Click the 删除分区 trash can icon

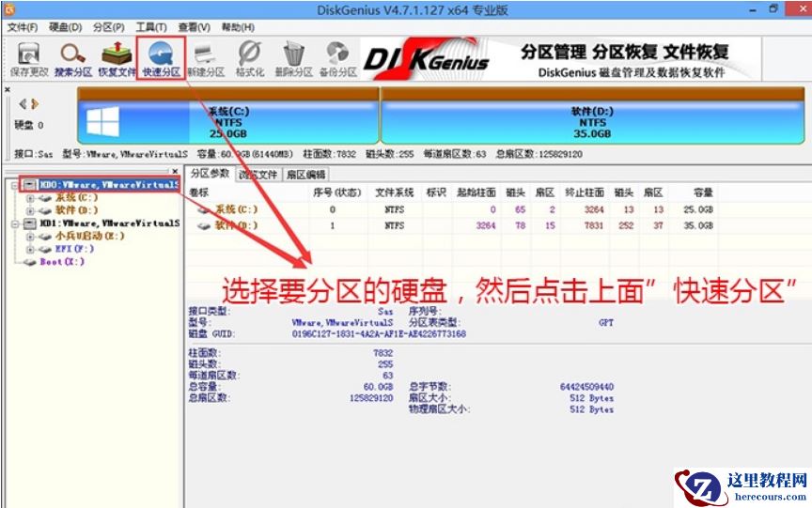point(293,54)
